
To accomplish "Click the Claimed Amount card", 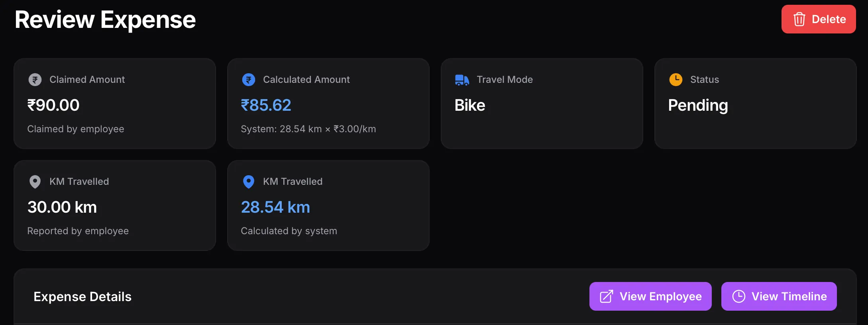I will (115, 104).
